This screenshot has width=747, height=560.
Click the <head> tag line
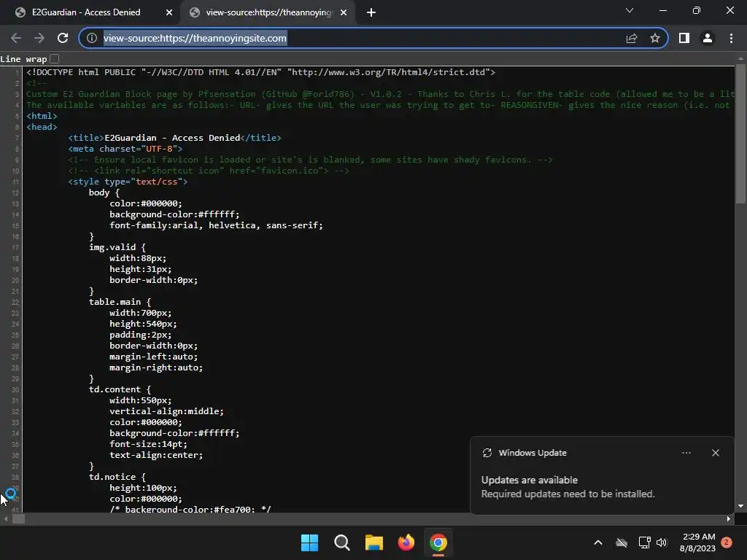pos(42,127)
